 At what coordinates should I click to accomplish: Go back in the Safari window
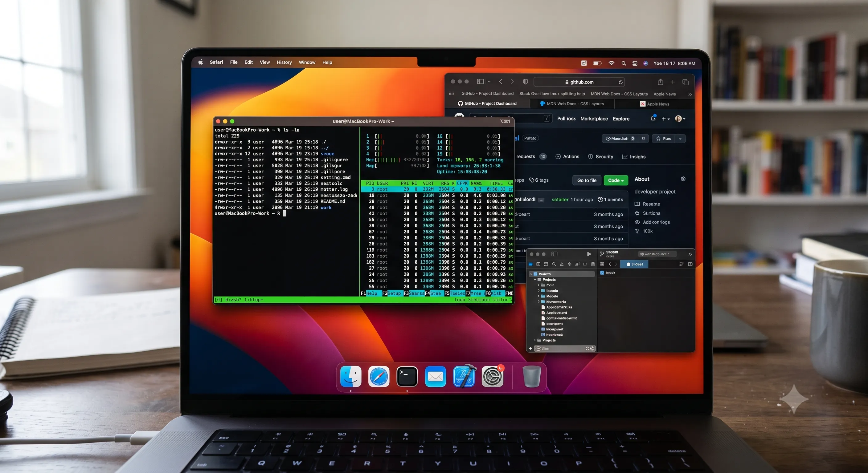coord(501,82)
